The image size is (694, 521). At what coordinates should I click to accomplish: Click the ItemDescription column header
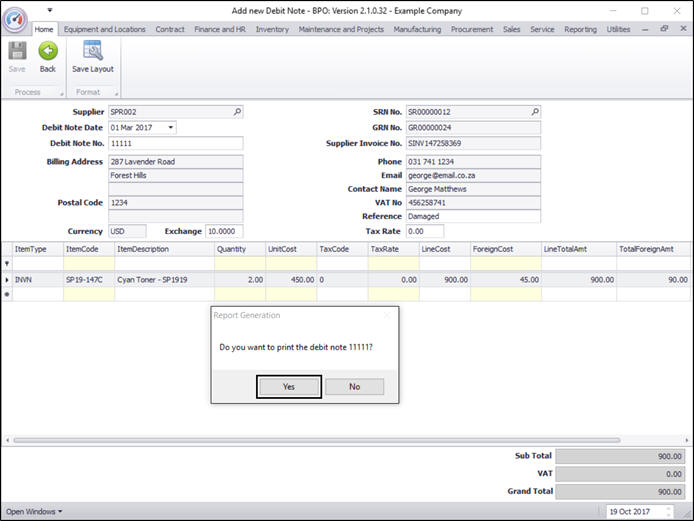(164, 249)
